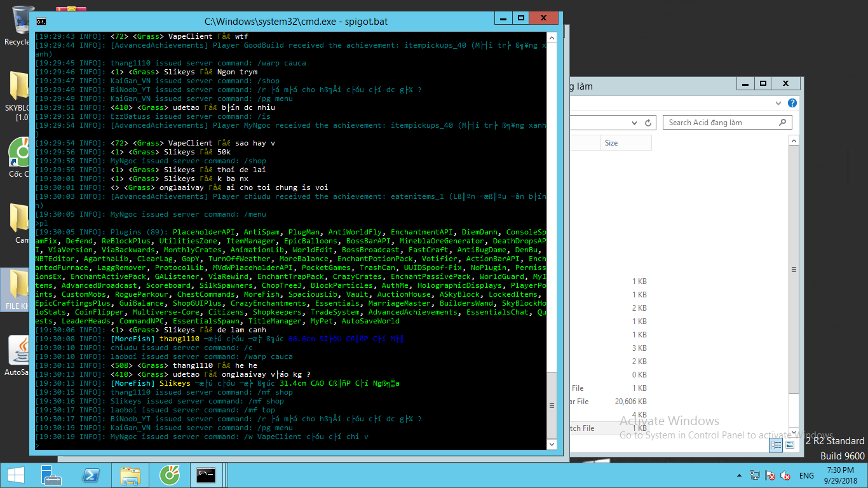Open File Explorer from the taskbar
The width and height of the screenshot is (868, 488).
(x=130, y=475)
